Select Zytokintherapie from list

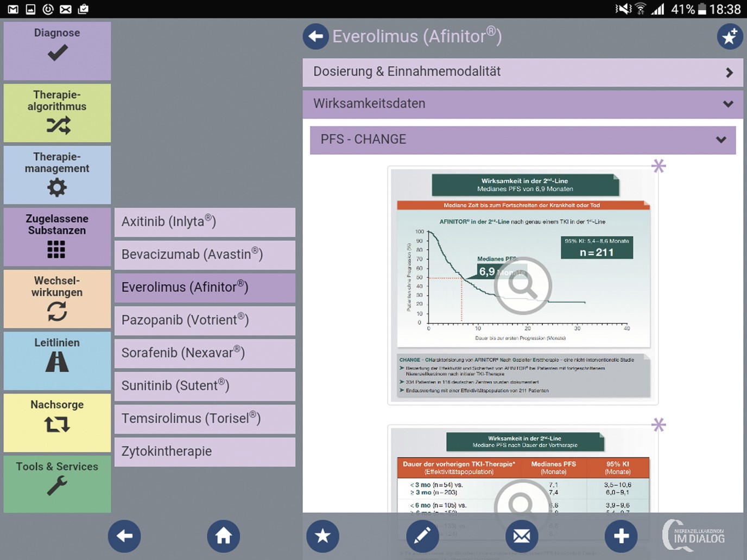point(205,451)
